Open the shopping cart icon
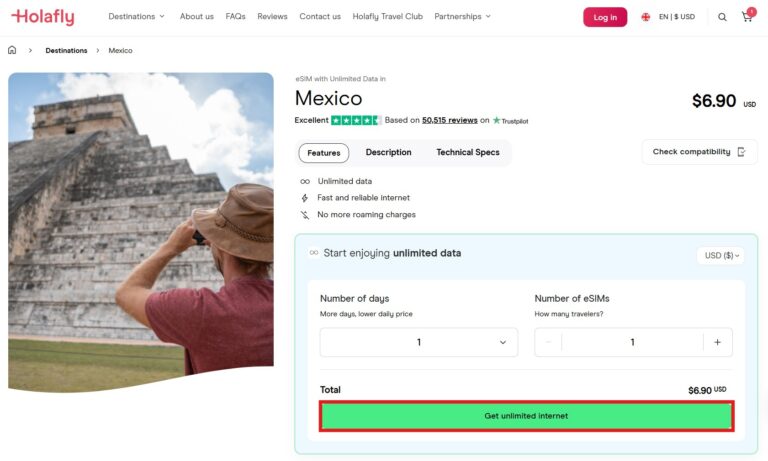 747,17
